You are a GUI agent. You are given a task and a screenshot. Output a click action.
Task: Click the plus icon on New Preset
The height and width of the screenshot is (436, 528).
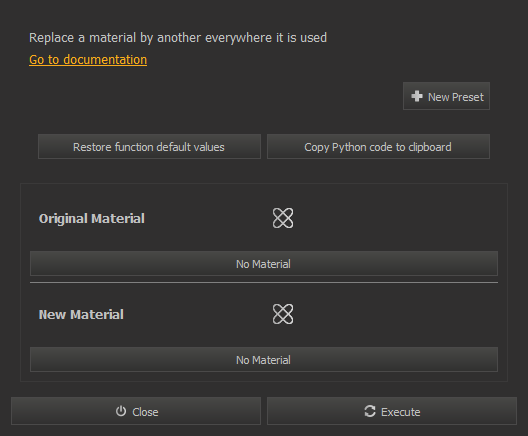coord(417,96)
